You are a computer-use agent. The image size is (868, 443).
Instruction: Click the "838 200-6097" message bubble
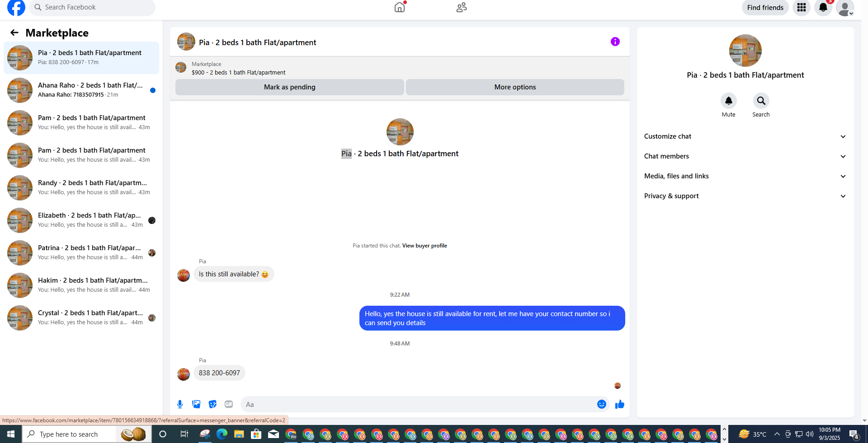click(x=219, y=373)
